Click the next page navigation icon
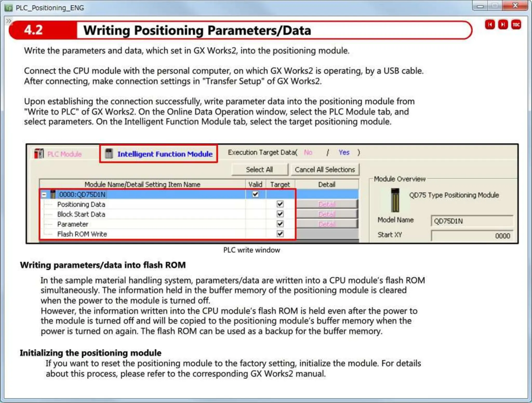532x403 pixels. coord(503,25)
